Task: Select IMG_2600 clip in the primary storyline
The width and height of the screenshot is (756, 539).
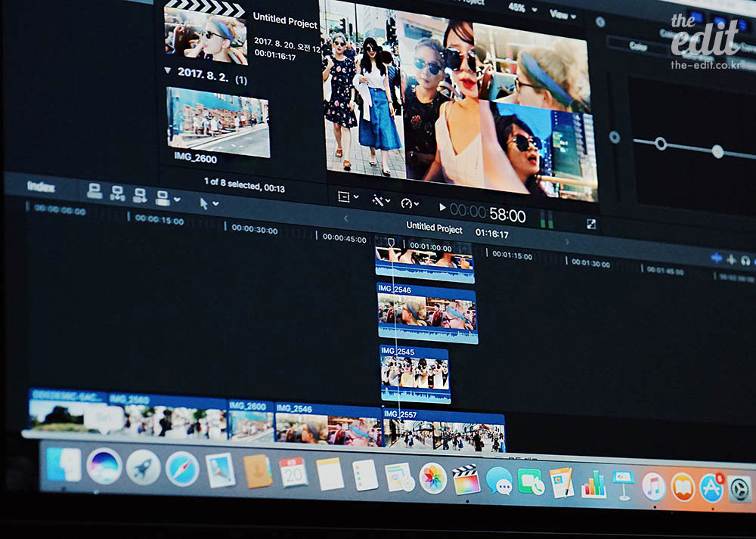Action: point(250,421)
